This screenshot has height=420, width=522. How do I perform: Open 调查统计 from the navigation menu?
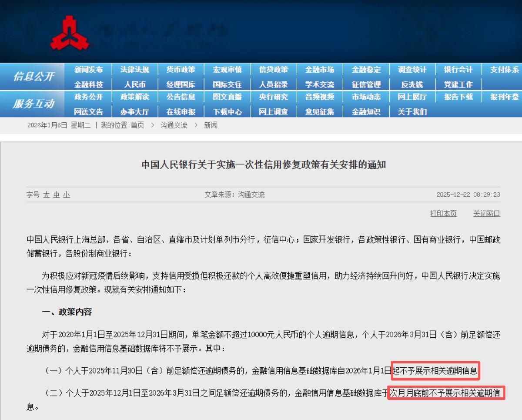pos(412,70)
